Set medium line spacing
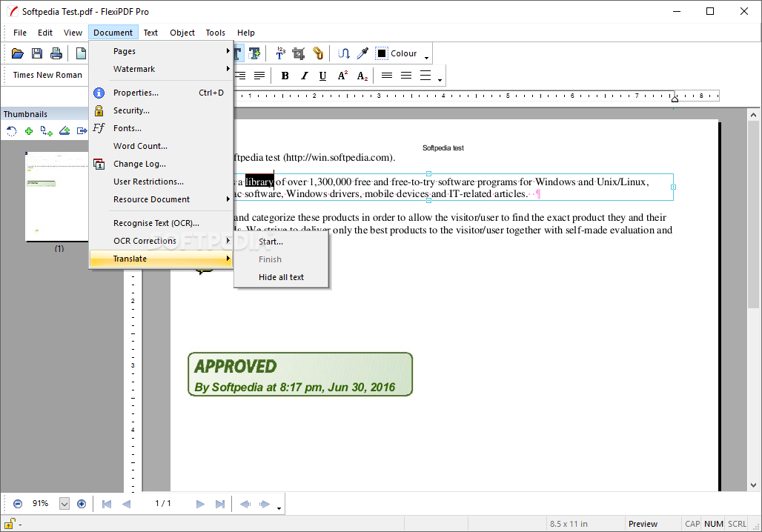 (x=406, y=76)
